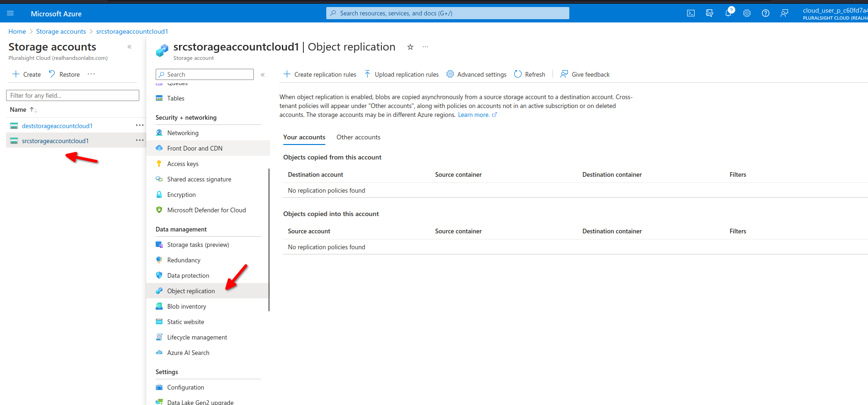Switch to the Other accounts tab
This screenshot has height=405, width=868.
(358, 137)
